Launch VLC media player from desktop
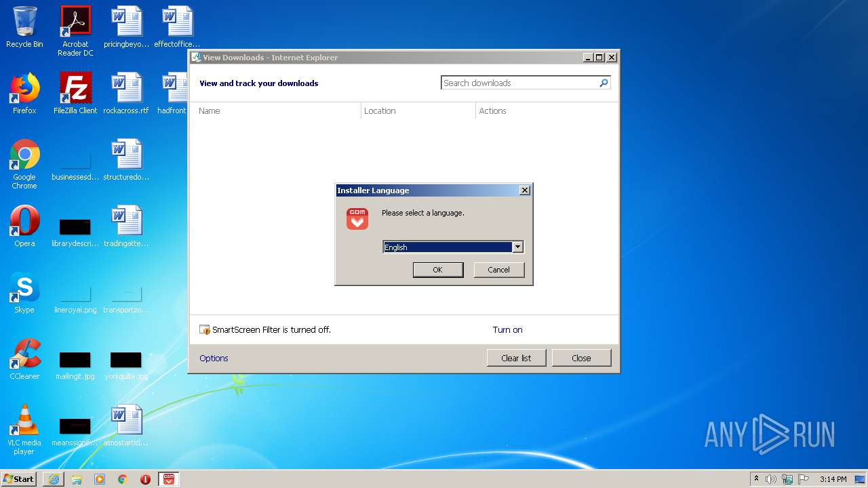The height and width of the screenshot is (488, 868). coord(24,430)
